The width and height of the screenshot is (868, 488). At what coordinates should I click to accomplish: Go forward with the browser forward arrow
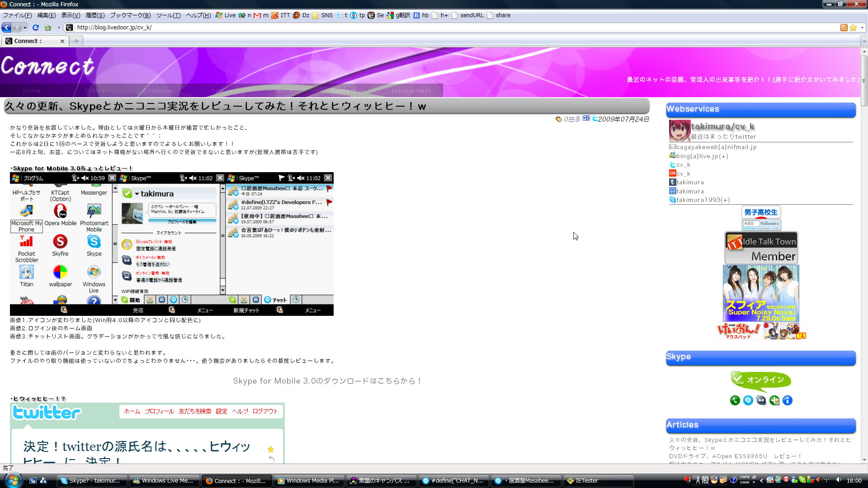coord(17,28)
